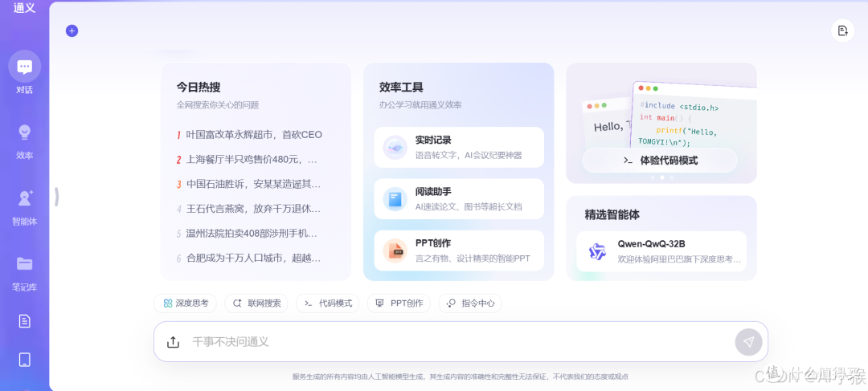This screenshot has height=391, width=868.
Task: Click the 实时记录 tool icon
Action: coord(395,148)
